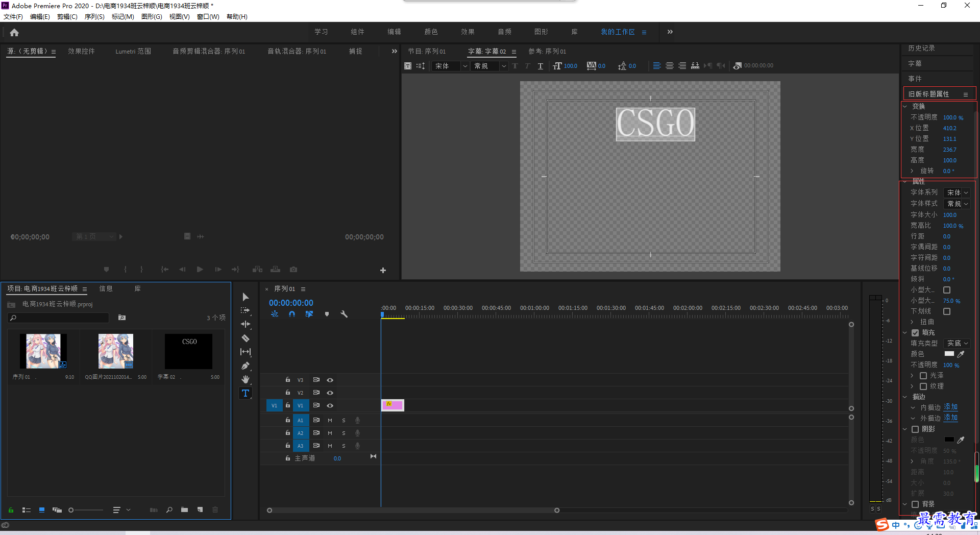Enable the underline (下划线) checkbox

pos(947,311)
